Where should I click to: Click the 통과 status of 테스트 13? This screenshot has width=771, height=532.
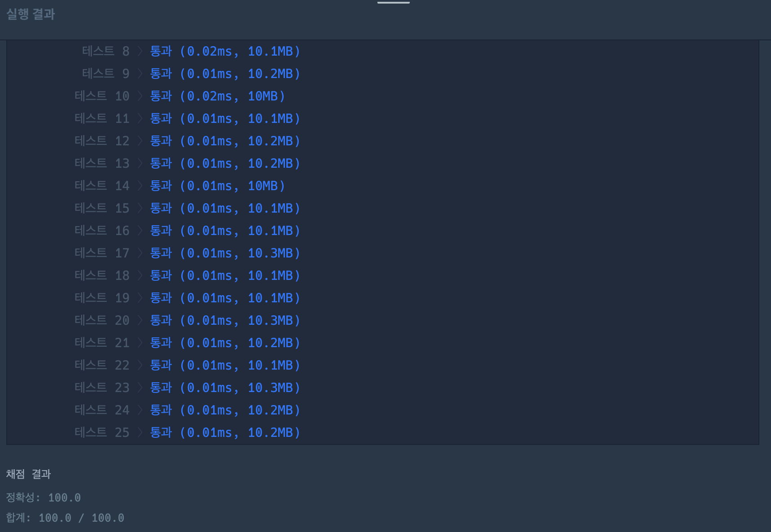[161, 163]
